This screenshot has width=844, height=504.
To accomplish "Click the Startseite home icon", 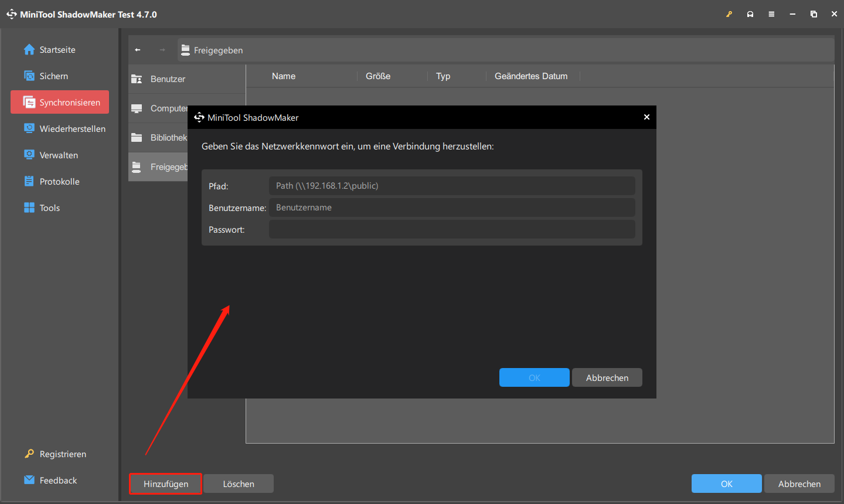I will coord(29,50).
